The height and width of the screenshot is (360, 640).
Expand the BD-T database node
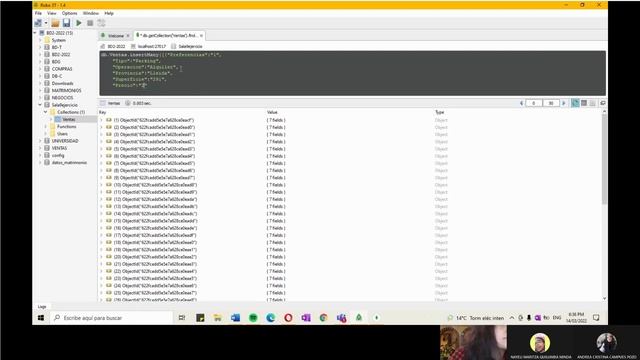[x=40, y=47]
